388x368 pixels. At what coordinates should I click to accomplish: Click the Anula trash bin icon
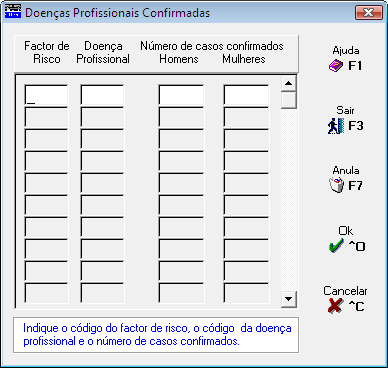[x=336, y=185]
